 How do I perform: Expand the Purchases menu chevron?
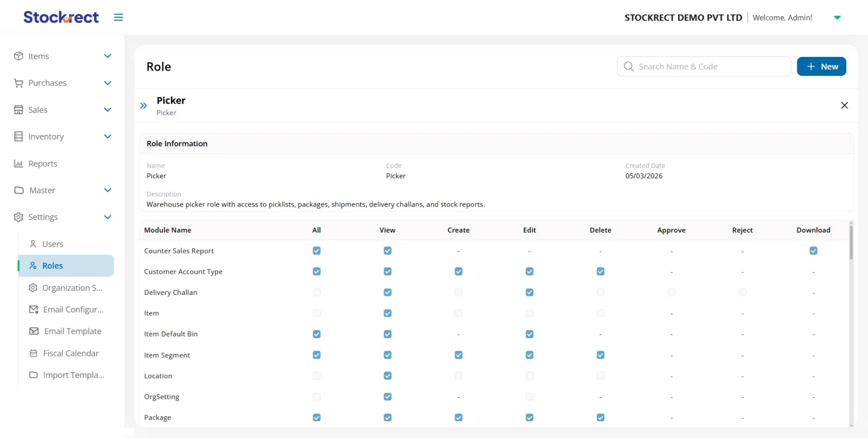click(107, 83)
